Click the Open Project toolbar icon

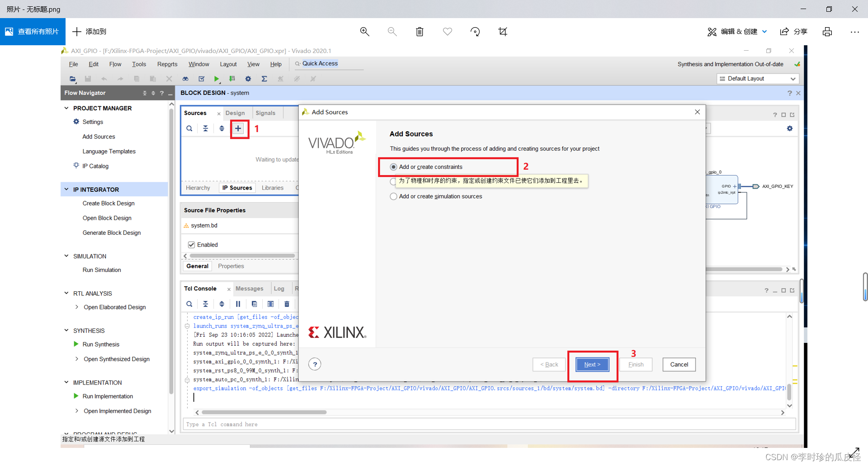73,79
